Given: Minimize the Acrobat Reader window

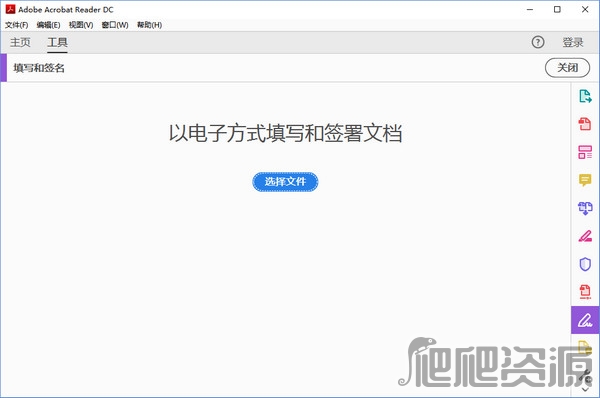Looking at the screenshot, I should 530,10.
